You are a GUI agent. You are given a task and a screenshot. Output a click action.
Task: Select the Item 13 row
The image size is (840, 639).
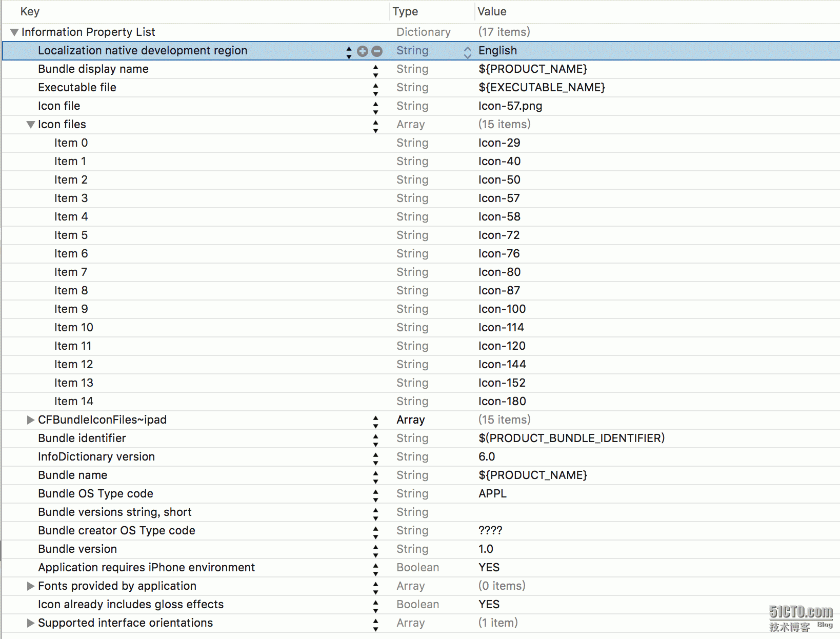click(421, 383)
